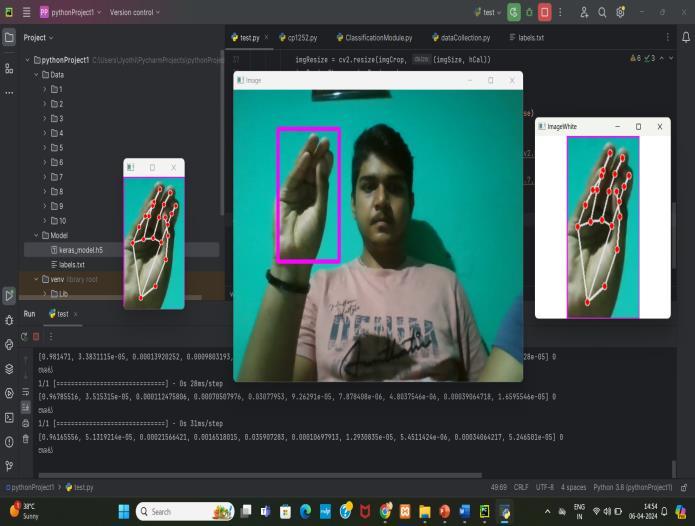Change the UTF-8 file encoding
The height and width of the screenshot is (526, 695).
pos(545,487)
